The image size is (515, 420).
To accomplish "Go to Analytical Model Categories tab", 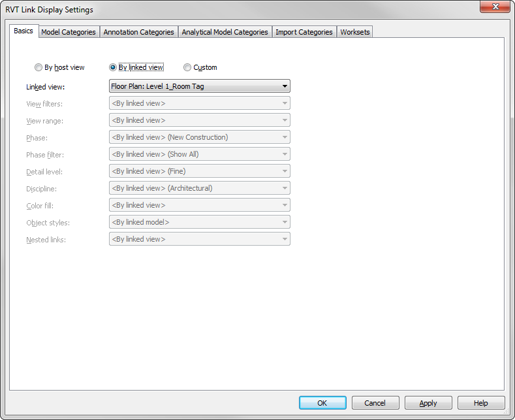I will 225,32.
